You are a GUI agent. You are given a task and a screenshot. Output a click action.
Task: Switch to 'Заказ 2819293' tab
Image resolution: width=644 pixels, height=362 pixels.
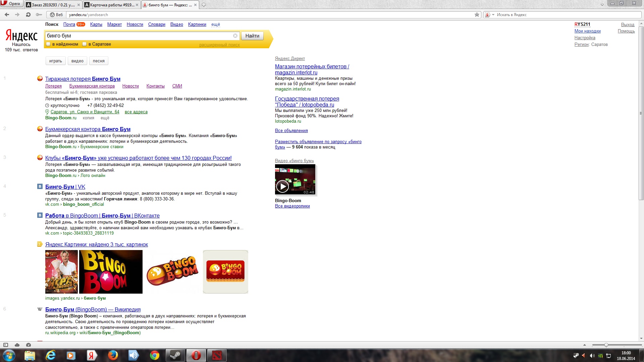(50, 5)
